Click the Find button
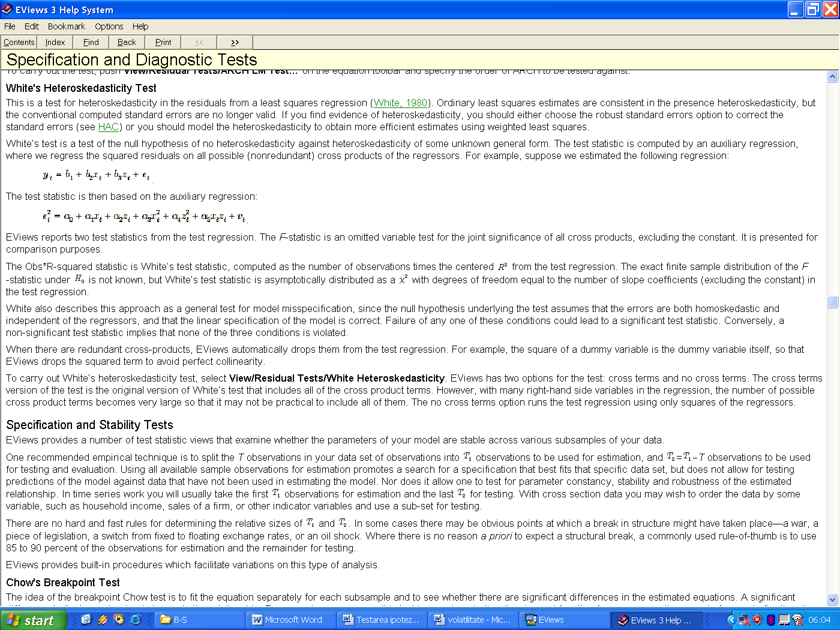840x630 pixels. click(91, 42)
